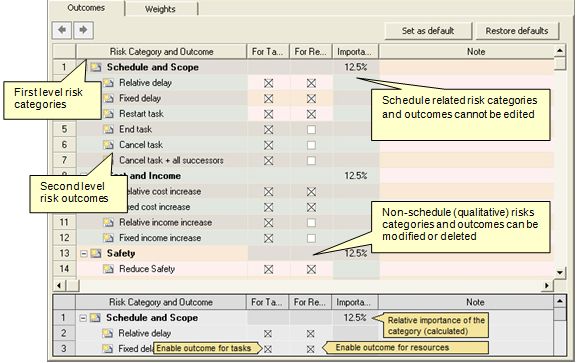Viewport: 577px width, 363px height.
Task: Click the Set as default button
Action: pyautogui.click(x=428, y=31)
